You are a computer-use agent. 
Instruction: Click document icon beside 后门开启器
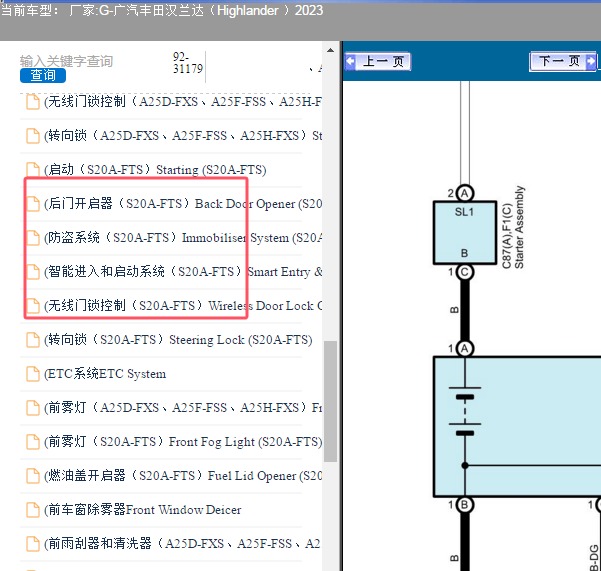tap(33, 204)
